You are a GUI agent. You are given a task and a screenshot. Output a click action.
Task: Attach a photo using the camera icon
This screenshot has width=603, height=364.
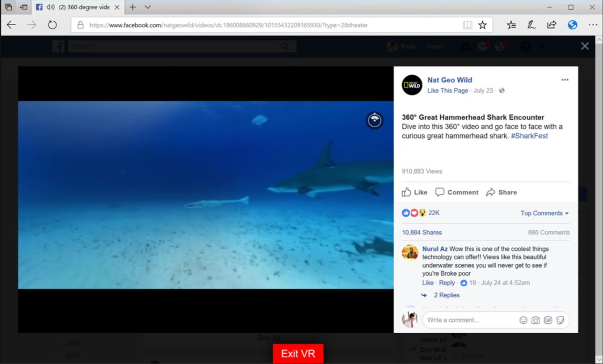(x=536, y=320)
